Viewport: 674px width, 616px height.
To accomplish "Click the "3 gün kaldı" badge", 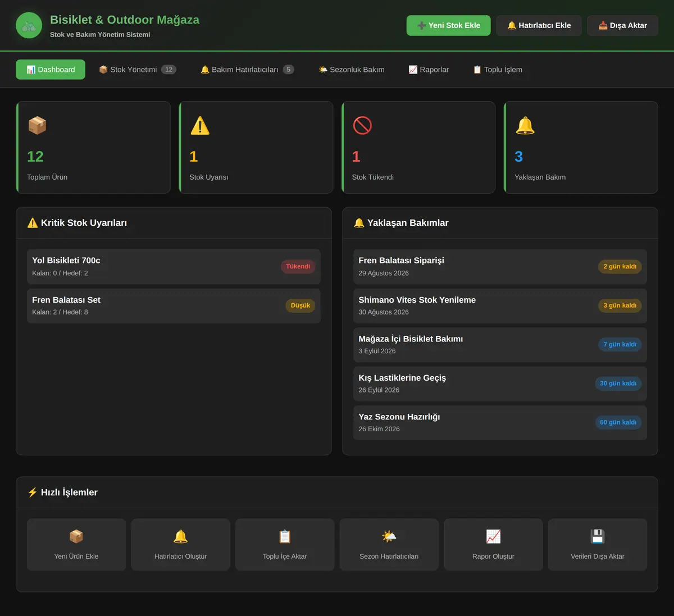I will pyautogui.click(x=620, y=305).
